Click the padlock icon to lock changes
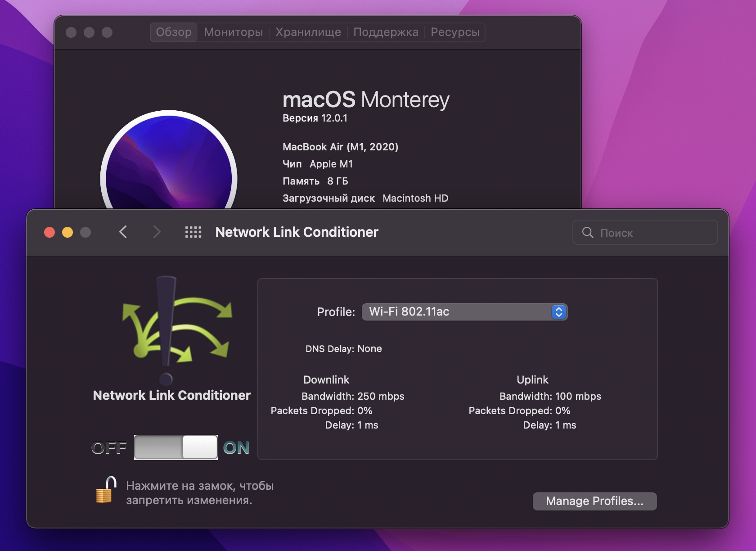756x551 pixels. (106, 490)
